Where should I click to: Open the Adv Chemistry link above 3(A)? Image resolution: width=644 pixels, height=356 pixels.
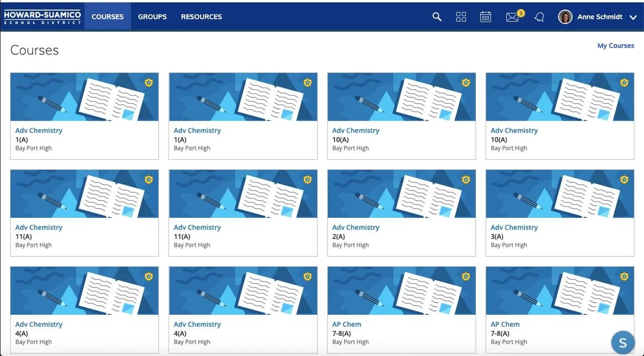514,227
